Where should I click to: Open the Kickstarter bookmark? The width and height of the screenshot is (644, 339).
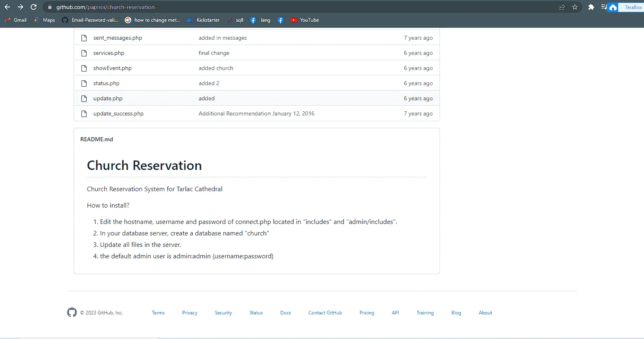(203, 20)
